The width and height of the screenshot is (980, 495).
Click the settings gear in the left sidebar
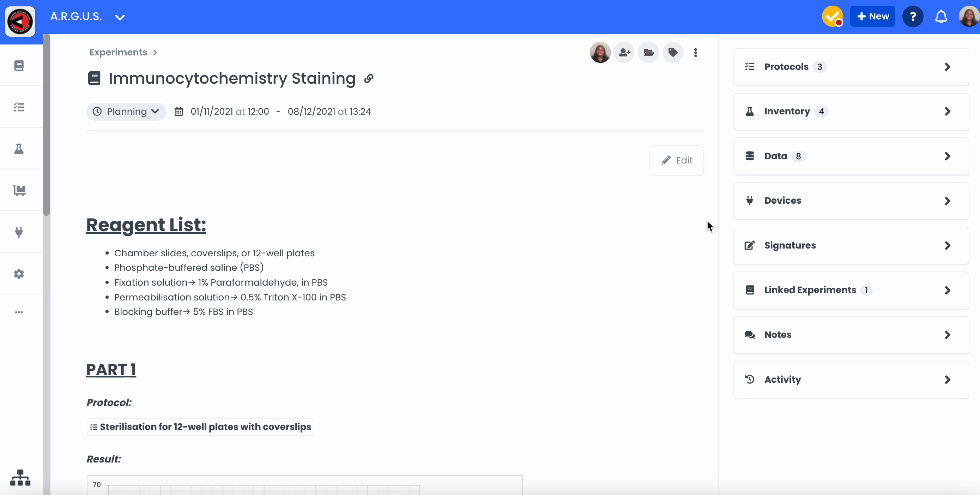[x=19, y=274]
